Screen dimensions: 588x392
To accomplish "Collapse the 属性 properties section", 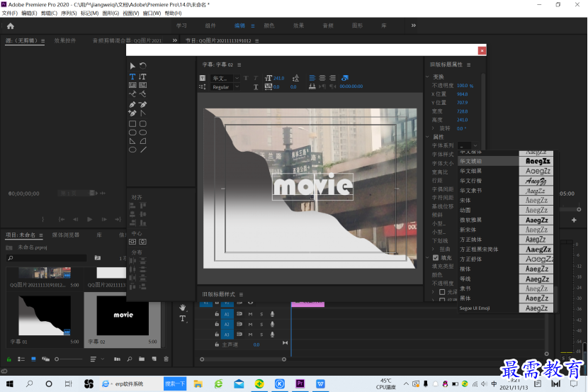I will point(427,137).
